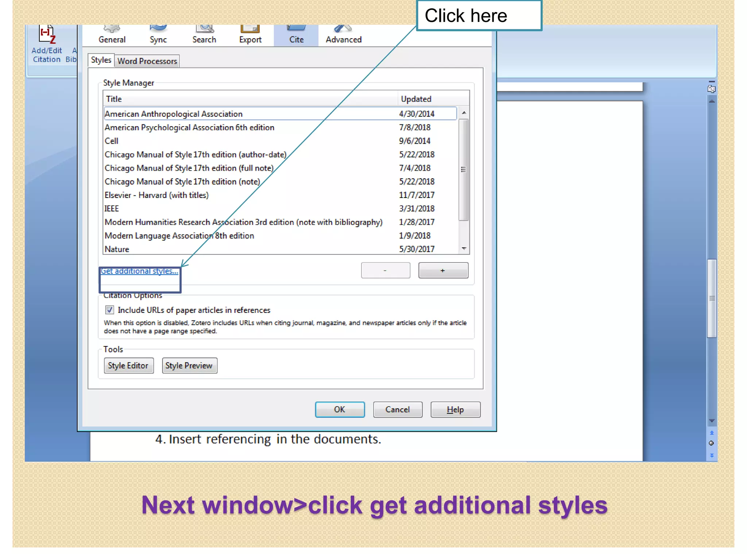
Task: Sort styles by Title column header
Action: [250, 99]
